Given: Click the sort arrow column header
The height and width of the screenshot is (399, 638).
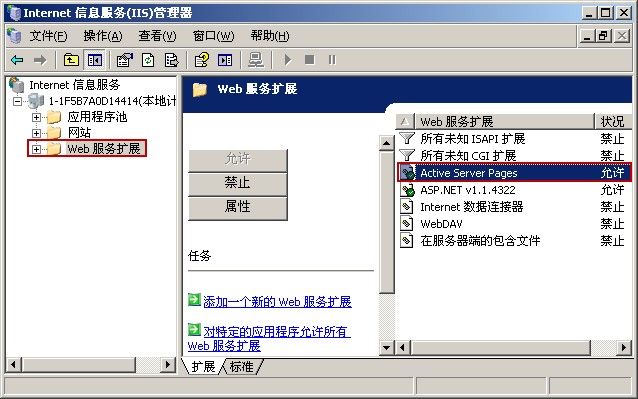Looking at the screenshot, I should pos(405,121).
